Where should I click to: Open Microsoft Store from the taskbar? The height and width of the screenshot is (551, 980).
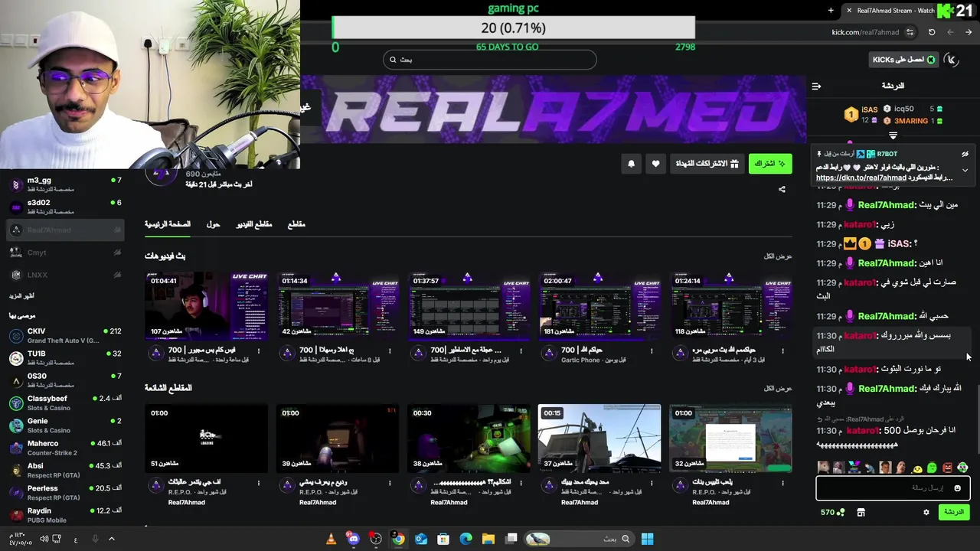tap(443, 539)
